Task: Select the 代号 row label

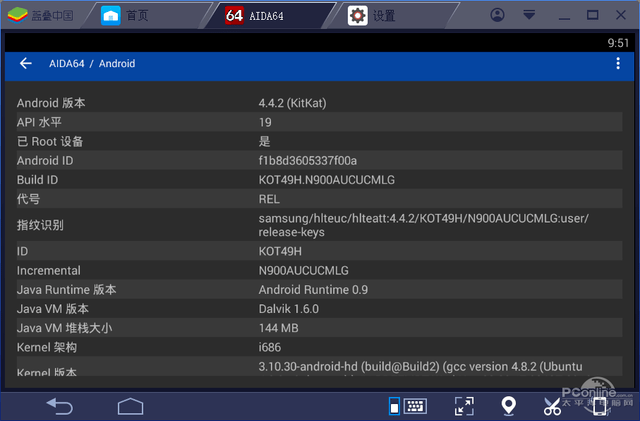Action: click(28, 199)
